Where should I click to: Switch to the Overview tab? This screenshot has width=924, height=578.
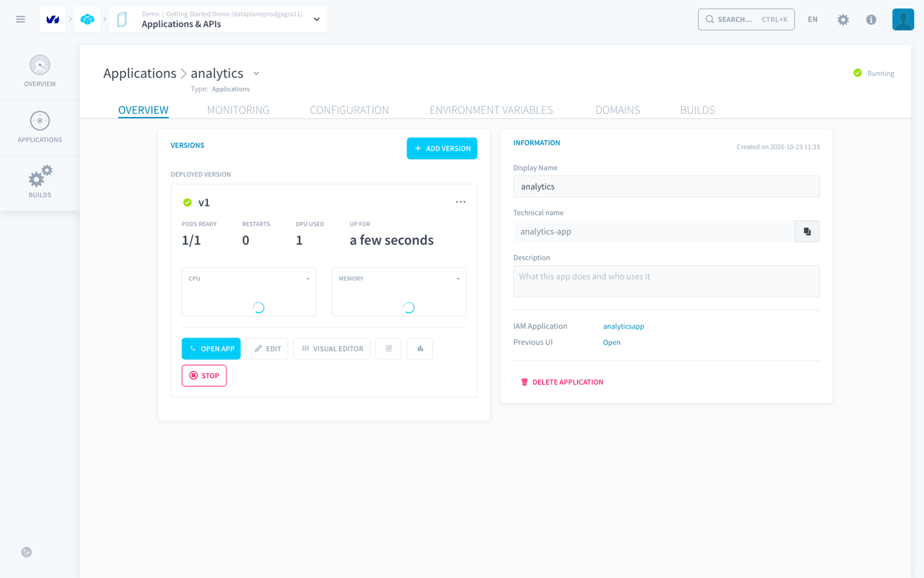point(143,110)
